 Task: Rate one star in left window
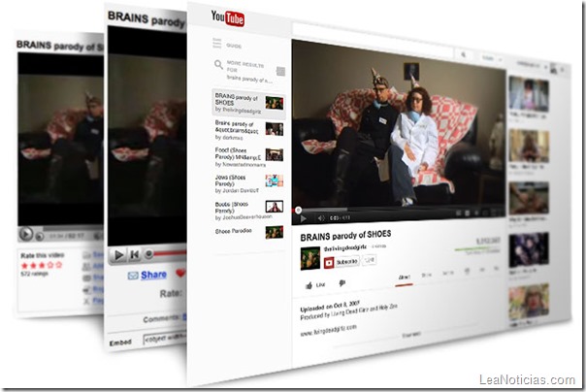pyautogui.click(x=24, y=266)
